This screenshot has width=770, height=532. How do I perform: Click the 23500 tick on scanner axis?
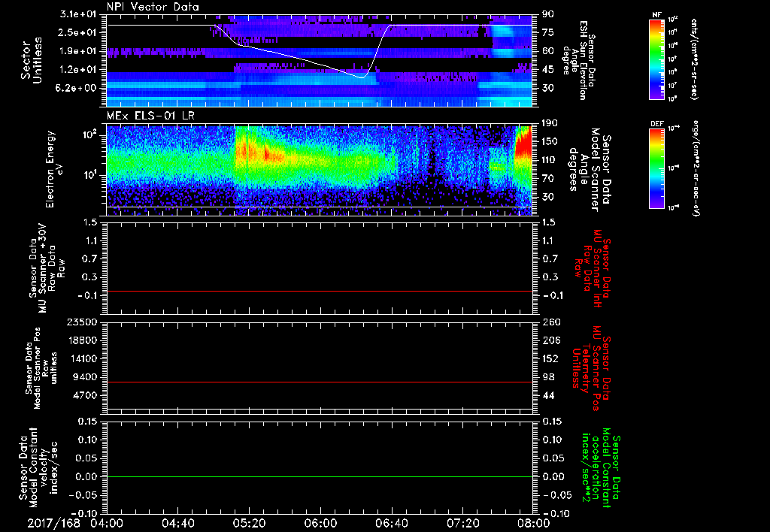83,322
